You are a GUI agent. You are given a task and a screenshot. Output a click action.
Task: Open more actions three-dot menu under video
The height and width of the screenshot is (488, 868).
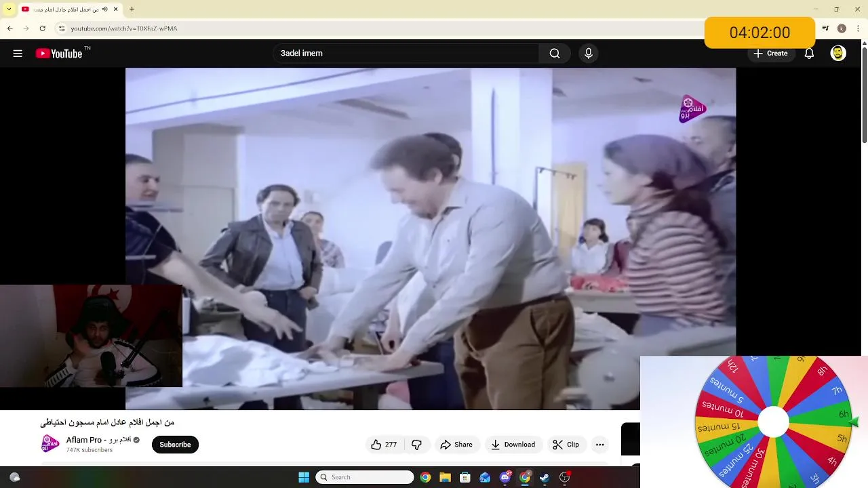[x=599, y=445]
